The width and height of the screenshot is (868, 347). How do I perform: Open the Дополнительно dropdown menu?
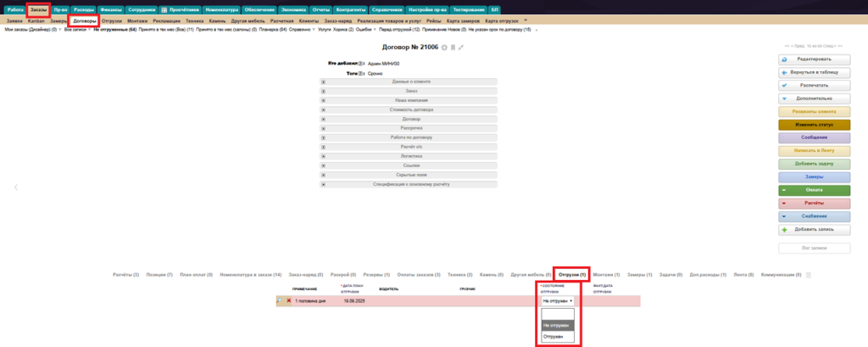814,98
